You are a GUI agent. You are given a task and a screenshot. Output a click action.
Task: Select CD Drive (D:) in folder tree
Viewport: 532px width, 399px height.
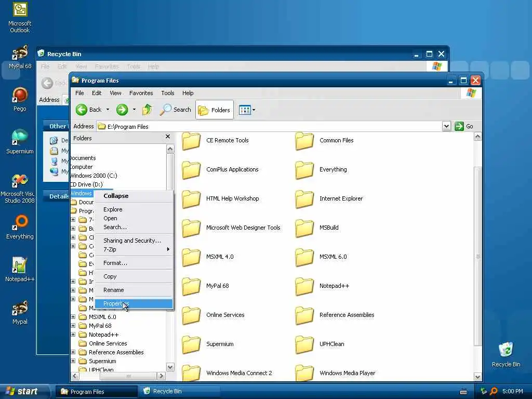87,184
